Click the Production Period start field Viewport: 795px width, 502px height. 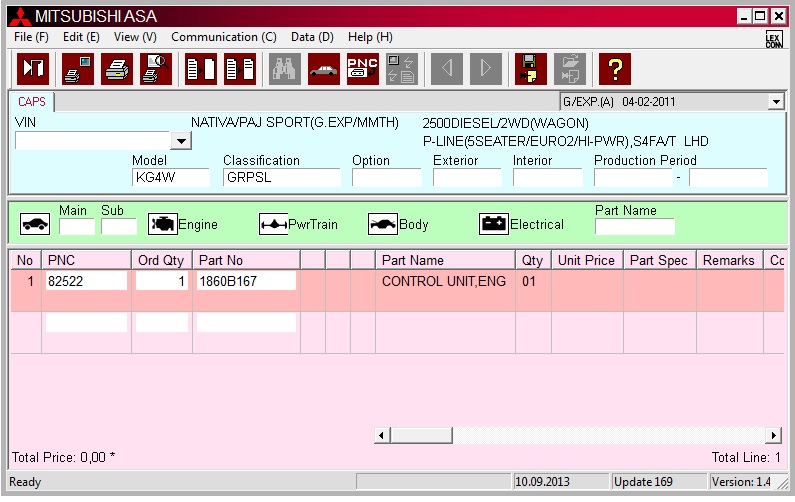tap(633, 177)
